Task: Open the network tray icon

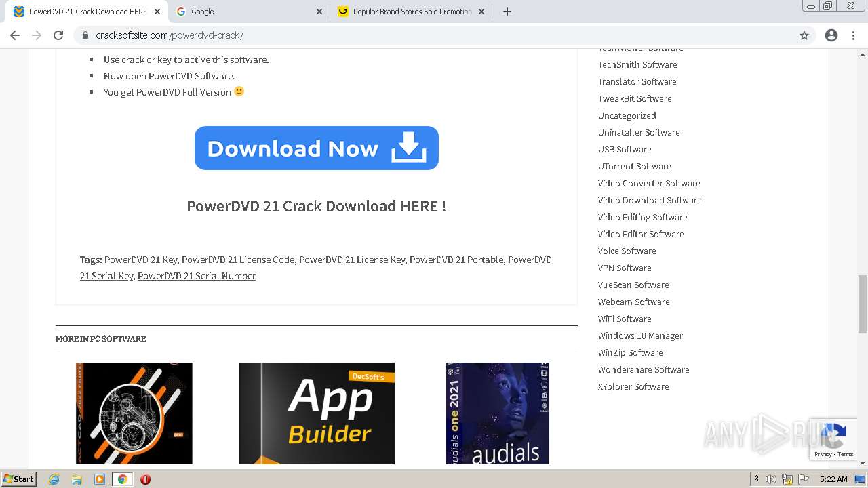Action: click(787, 479)
